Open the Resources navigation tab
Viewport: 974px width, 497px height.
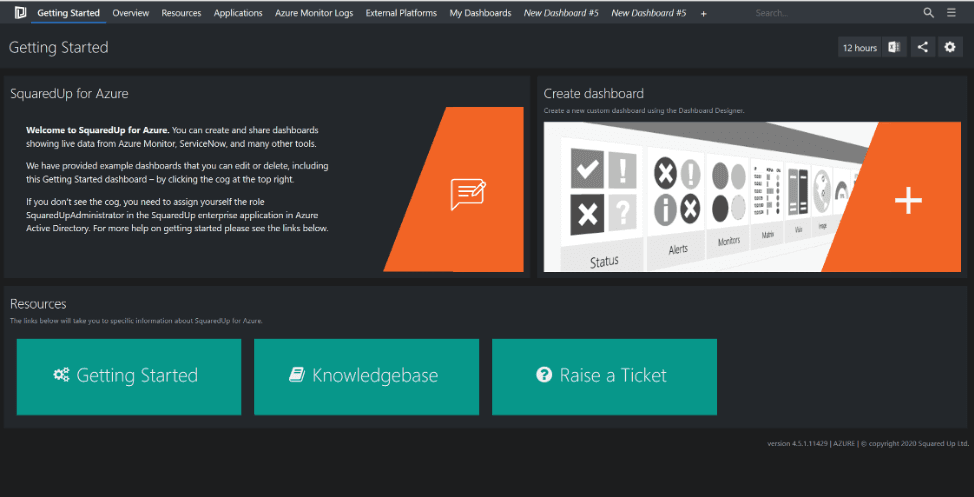181,13
